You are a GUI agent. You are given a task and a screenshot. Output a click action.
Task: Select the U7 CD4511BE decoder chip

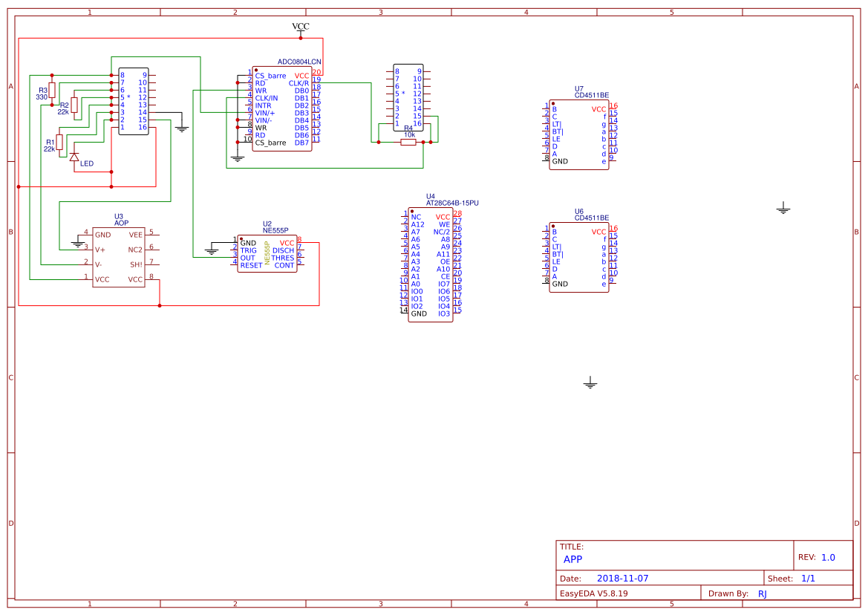click(578, 135)
